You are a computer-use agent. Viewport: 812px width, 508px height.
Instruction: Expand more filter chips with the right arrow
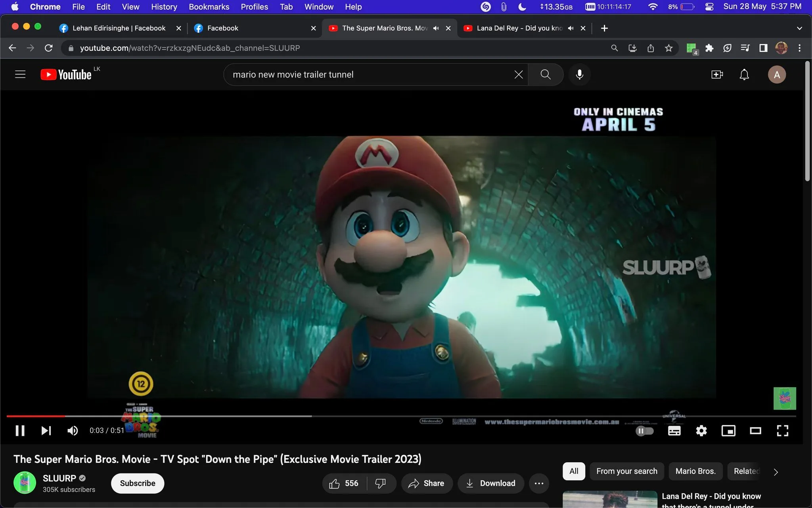pos(775,472)
